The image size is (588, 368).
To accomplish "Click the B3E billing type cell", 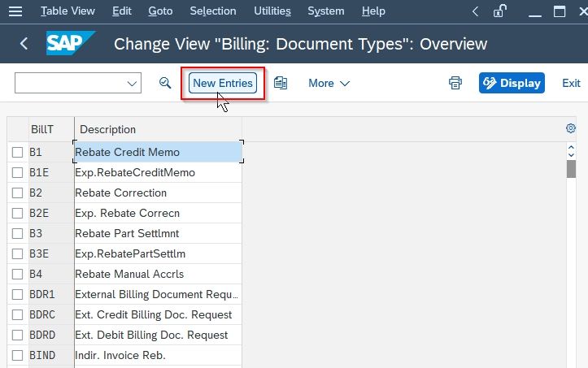I will pyautogui.click(x=51, y=253).
